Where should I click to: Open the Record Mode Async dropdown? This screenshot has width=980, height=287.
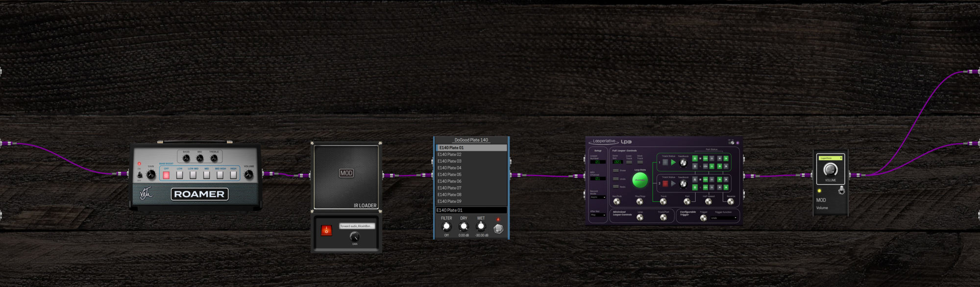[598, 197]
